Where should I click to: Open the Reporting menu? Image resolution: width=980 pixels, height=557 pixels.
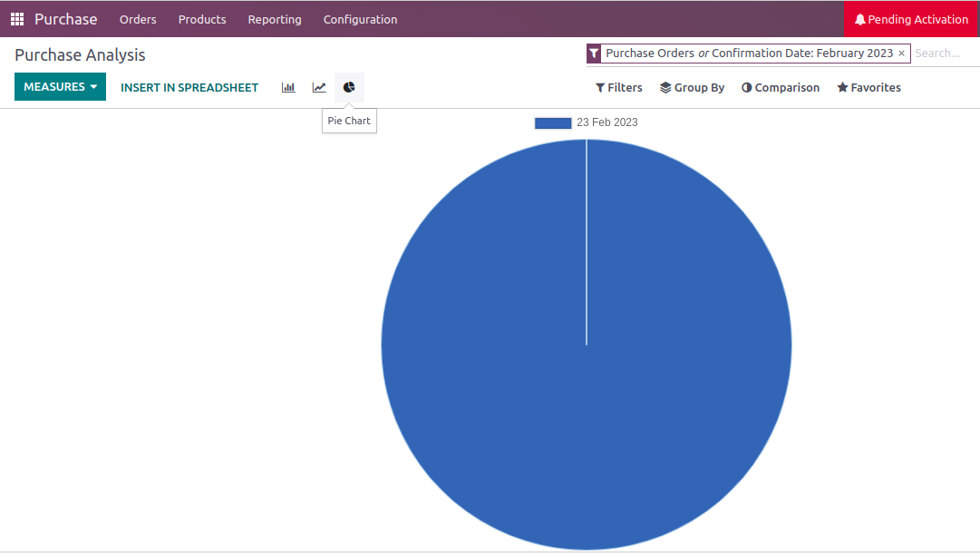tap(275, 19)
